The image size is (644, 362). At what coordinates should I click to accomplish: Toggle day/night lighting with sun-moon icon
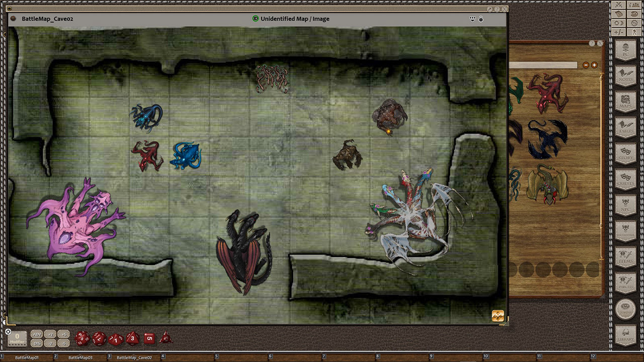(x=618, y=23)
